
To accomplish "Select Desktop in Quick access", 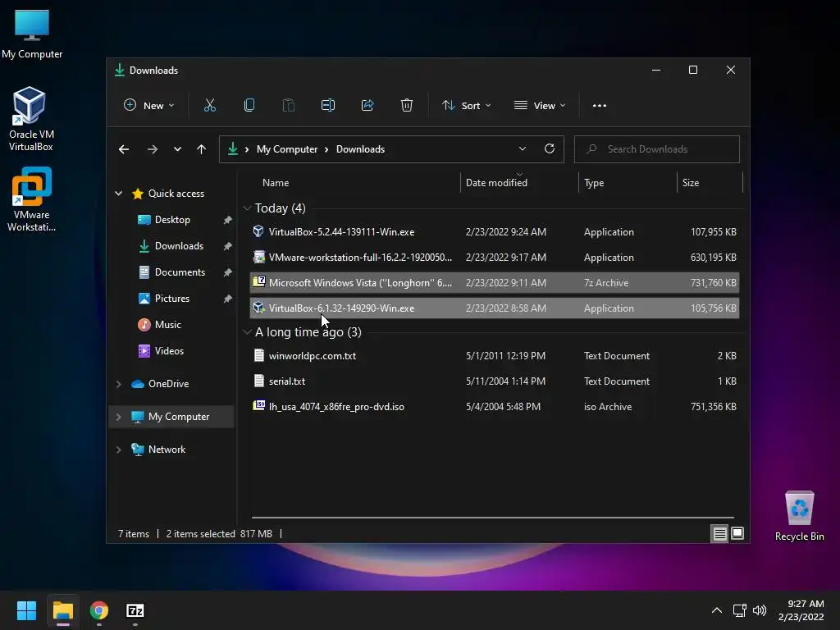I will click(172, 220).
